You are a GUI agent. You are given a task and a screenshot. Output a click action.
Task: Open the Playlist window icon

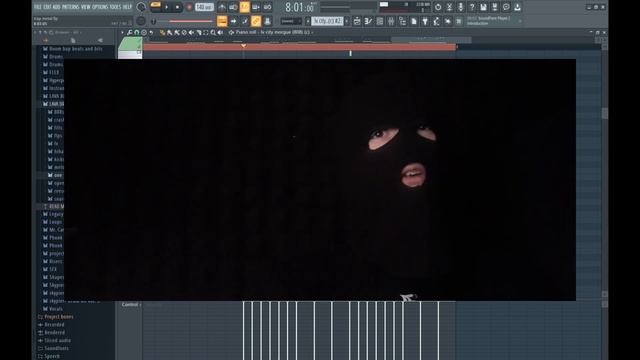click(x=357, y=21)
